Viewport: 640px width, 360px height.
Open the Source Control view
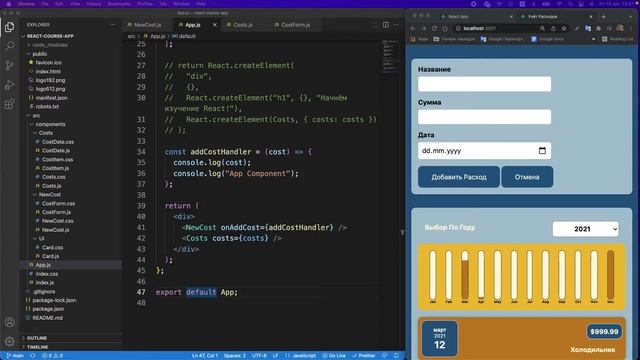(x=9, y=65)
